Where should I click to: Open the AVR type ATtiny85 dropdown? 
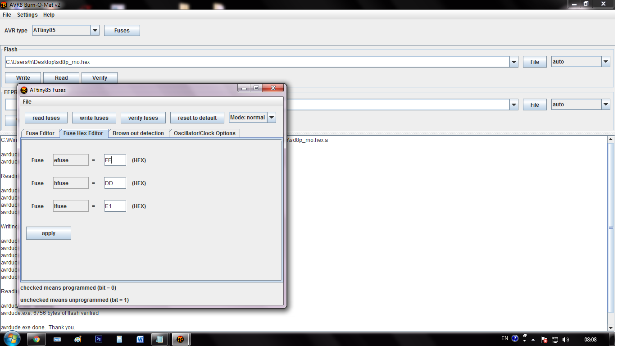tap(95, 31)
